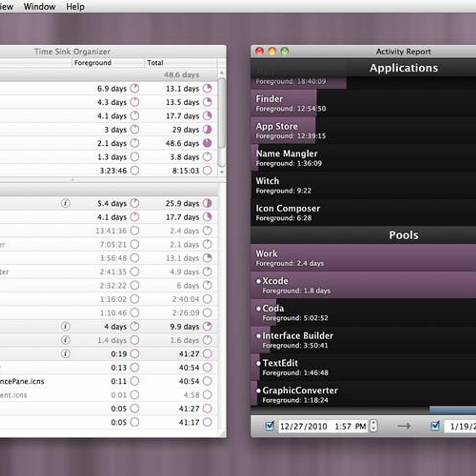Click the circle icon beside 8:15:03
Viewport: 476px width, 476px height.
pyautogui.click(x=207, y=171)
